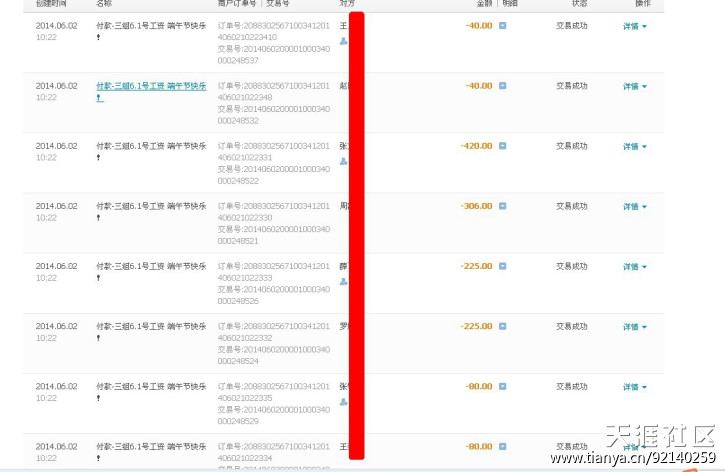This screenshot has height=472, width=725.
Task: Click -40.00 amount in row 000248532
Action: pos(479,86)
